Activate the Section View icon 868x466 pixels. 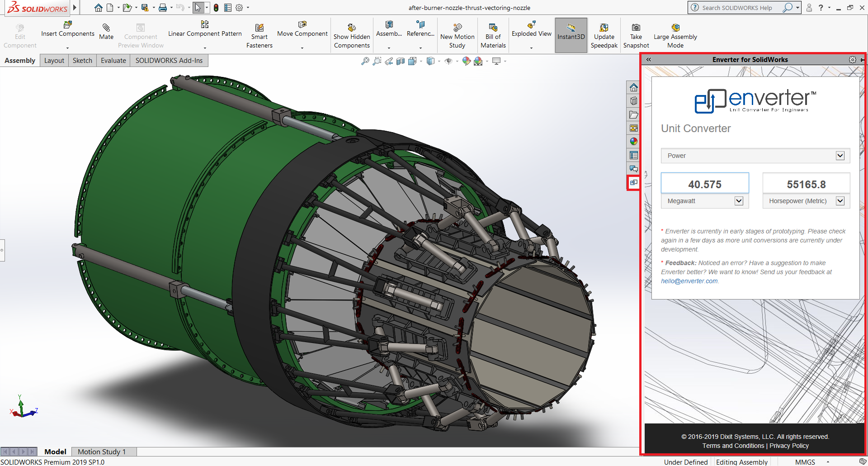[401, 61]
